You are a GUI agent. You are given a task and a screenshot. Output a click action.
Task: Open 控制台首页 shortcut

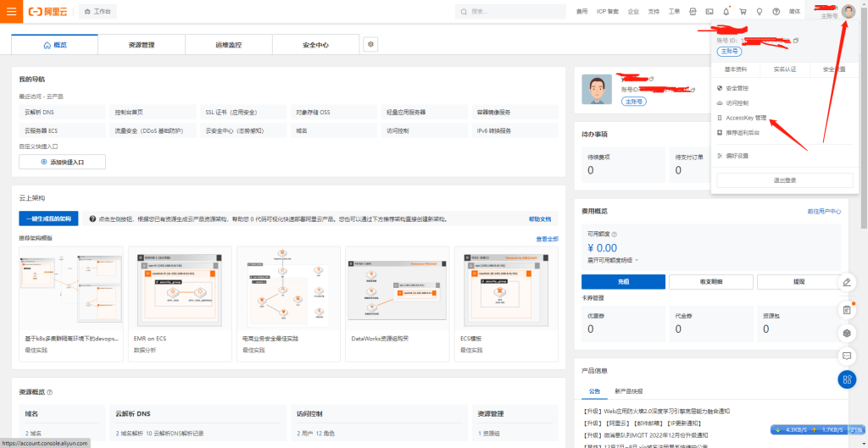(153, 113)
